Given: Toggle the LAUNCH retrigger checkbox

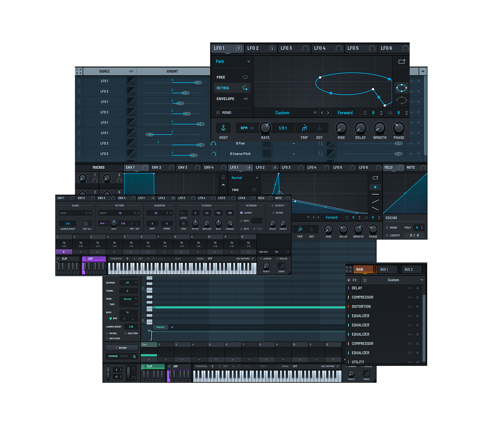Looking at the screenshot, I should pos(241,213).
